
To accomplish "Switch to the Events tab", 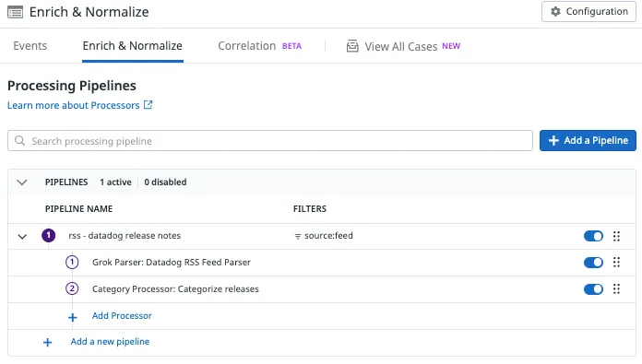I will (30, 46).
